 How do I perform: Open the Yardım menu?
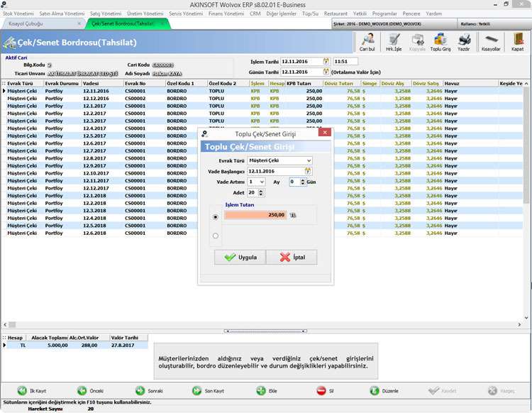pos(433,13)
